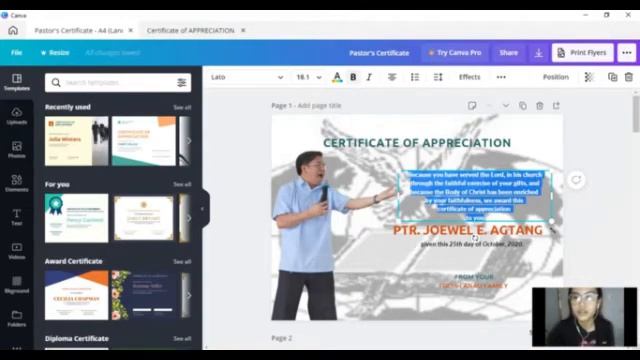
Task: Move Page 1 down
Action: pyautogui.click(x=506, y=106)
